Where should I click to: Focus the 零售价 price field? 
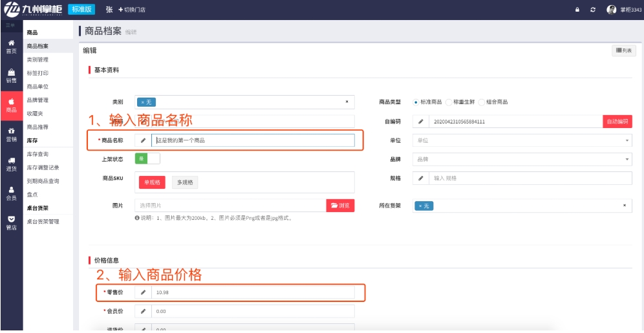253,292
